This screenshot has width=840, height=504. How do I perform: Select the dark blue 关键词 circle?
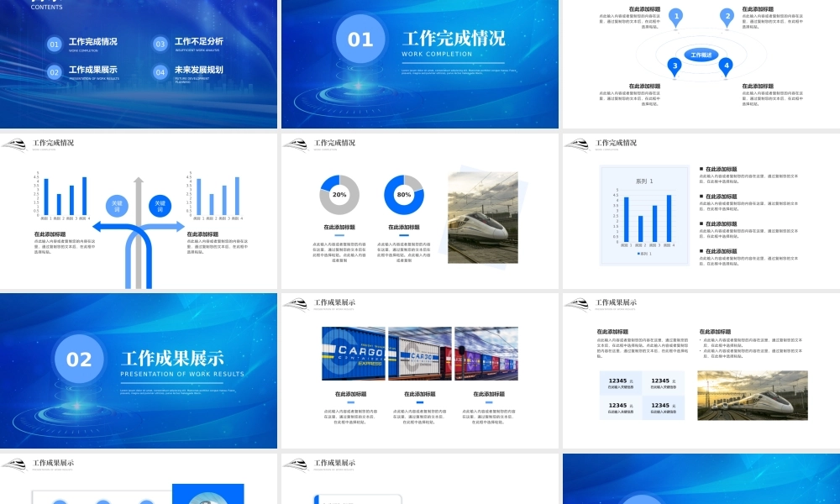(x=160, y=206)
